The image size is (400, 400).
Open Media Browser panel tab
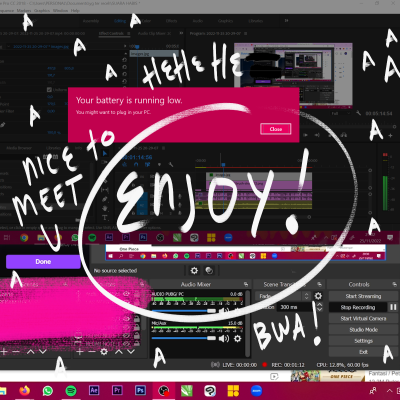click(19, 148)
